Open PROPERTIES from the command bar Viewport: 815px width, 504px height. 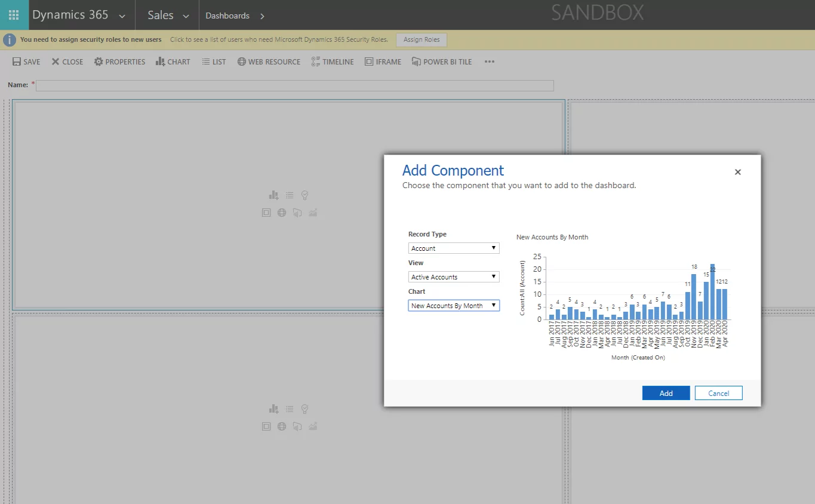coord(119,62)
